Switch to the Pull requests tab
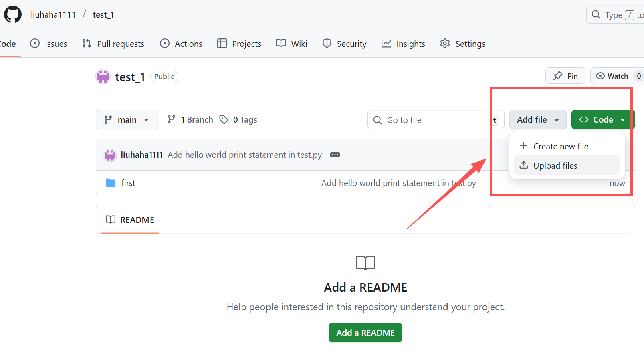The image size is (644, 363). (113, 44)
